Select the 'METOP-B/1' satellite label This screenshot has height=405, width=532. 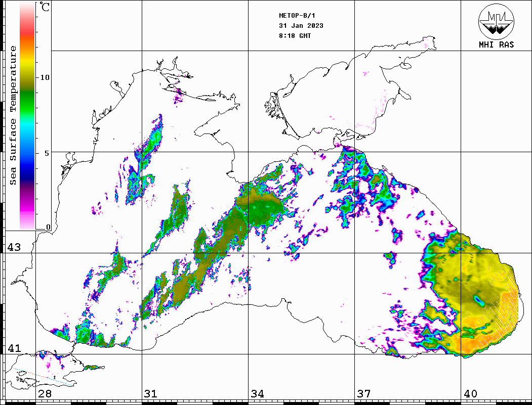click(x=297, y=16)
